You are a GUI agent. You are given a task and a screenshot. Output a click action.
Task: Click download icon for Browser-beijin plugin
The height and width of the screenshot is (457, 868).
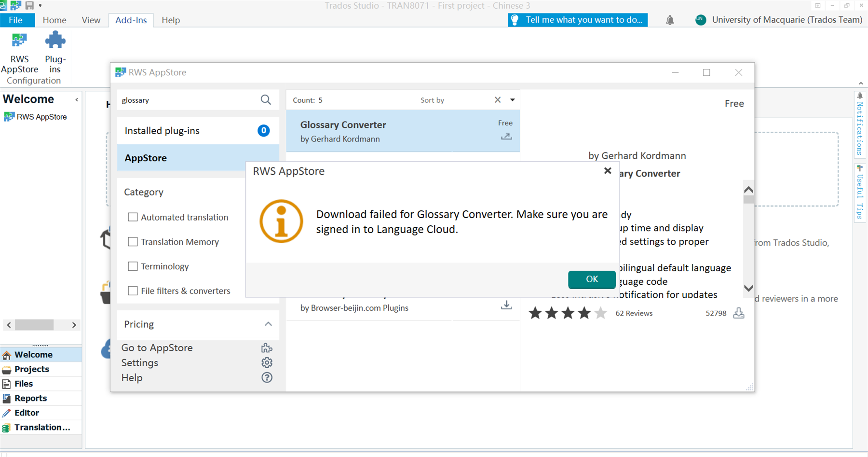506,305
